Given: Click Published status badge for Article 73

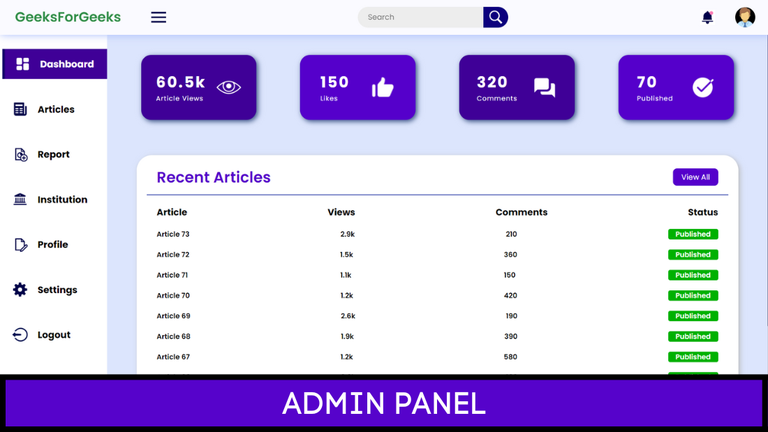Looking at the screenshot, I should pos(693,235).
